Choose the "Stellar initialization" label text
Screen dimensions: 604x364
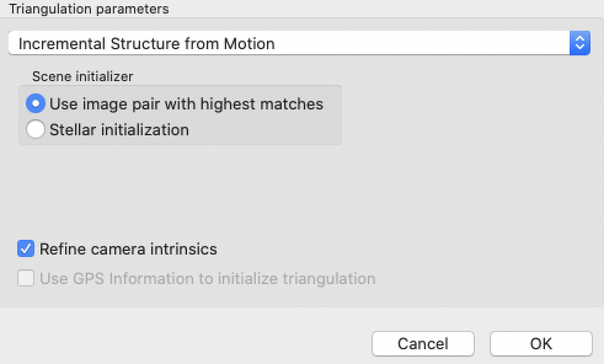(119, 130)
